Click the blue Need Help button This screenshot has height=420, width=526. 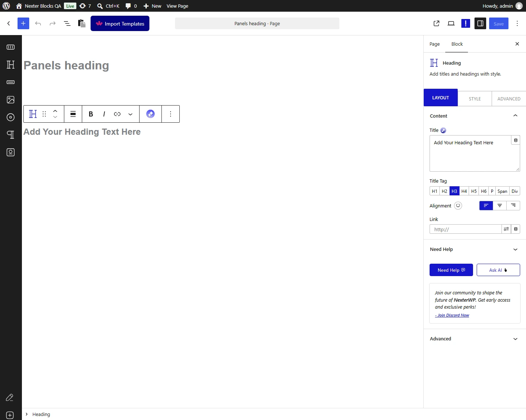tap(451, 270)
